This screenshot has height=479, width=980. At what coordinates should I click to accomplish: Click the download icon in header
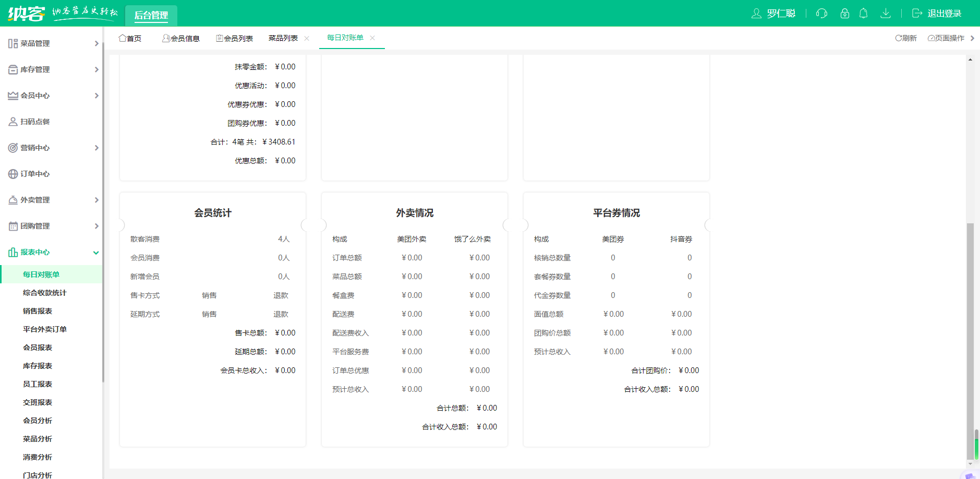[x=885, y=14]
